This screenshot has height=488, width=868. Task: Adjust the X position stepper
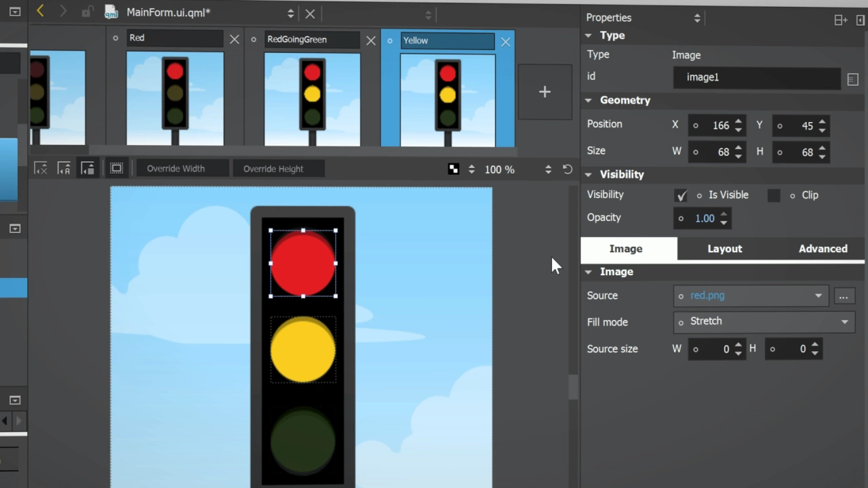738,125
